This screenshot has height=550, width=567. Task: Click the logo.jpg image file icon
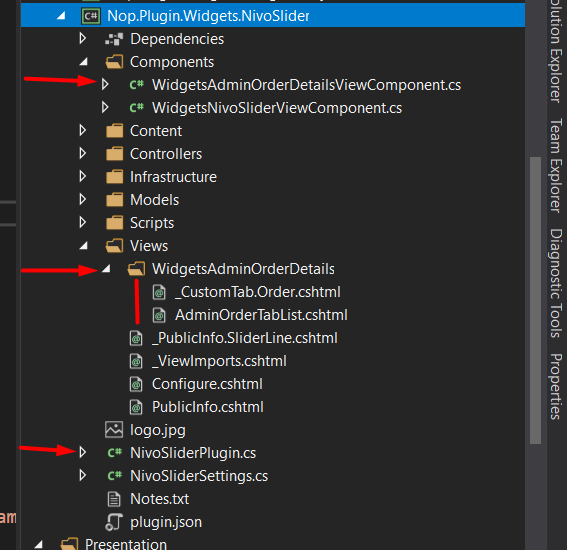(x=114, y=430)
